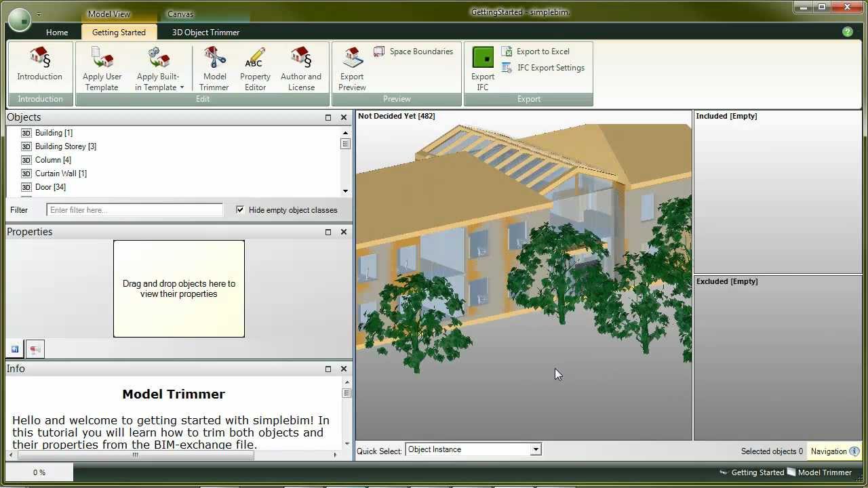
Task: Float the Info panel
Action: (x=328, y=369)
